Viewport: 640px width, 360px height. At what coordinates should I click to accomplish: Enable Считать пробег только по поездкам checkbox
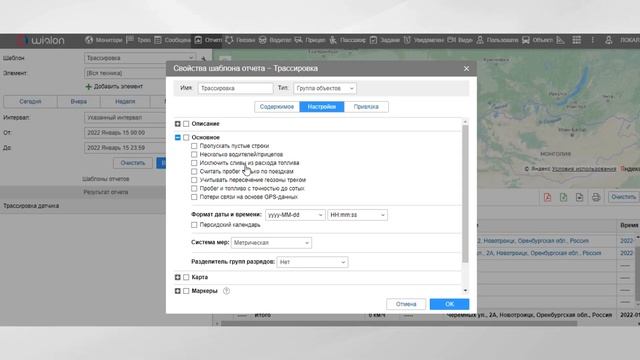[194, 171]
